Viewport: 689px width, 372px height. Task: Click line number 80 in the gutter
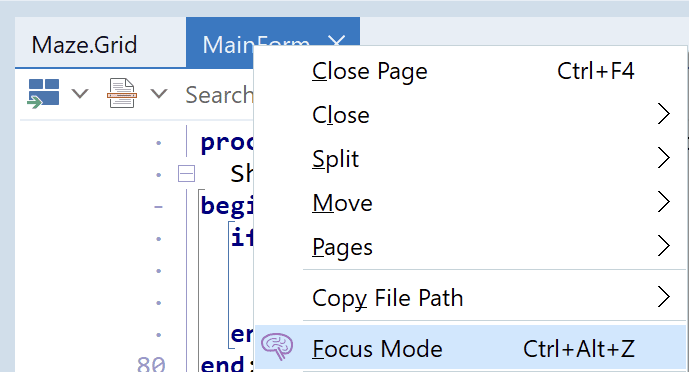[x=151, y=364]
